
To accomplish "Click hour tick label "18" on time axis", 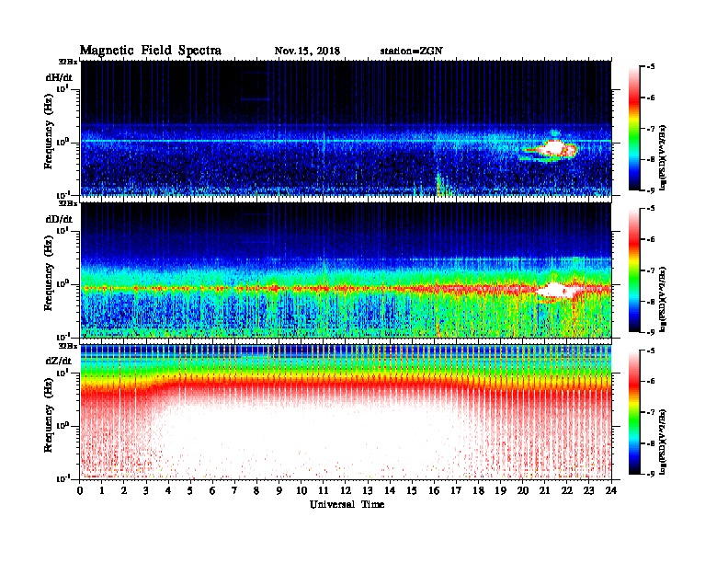I will [478, 491].
